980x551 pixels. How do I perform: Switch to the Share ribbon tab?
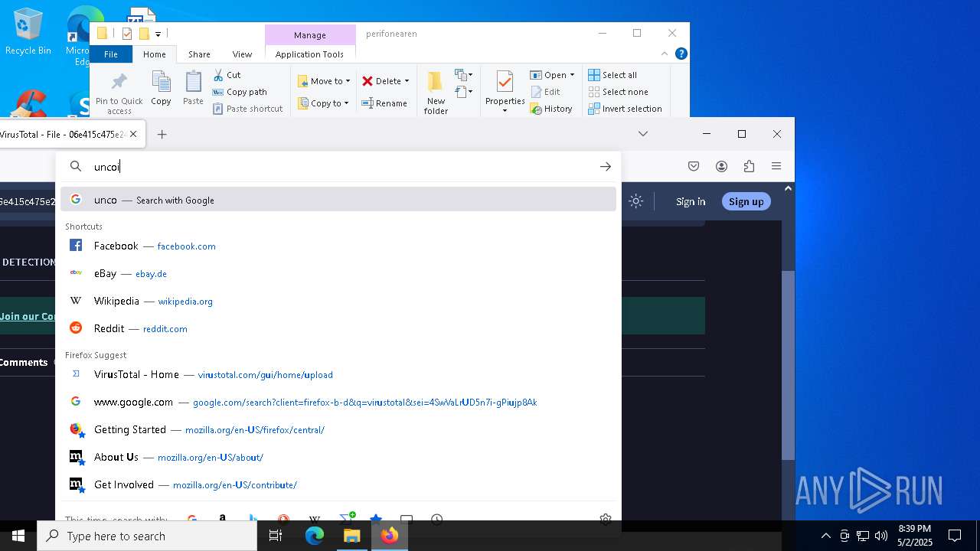[x=199, y=54]
